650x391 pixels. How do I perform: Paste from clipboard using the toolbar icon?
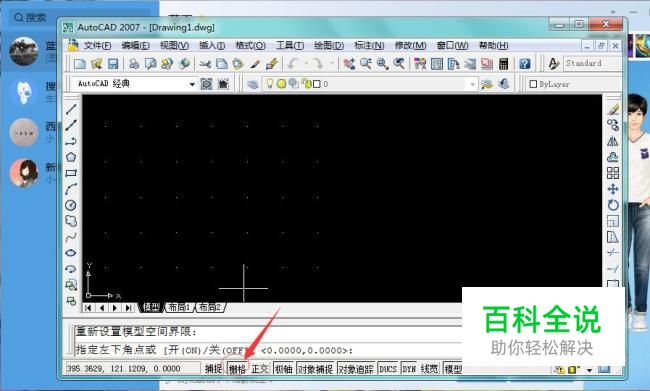tap(238, 64)
